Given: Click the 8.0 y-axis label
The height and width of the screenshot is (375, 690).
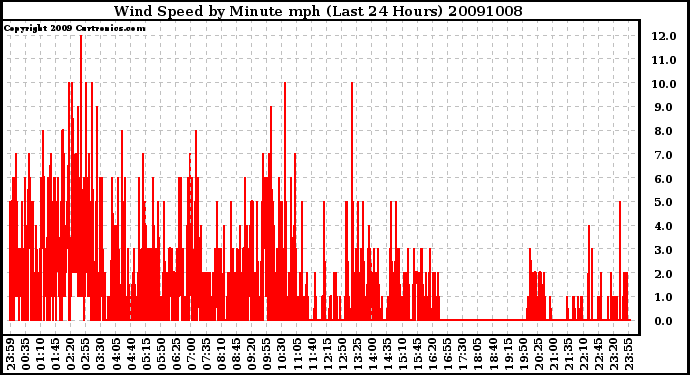Looking at the screenshot, I should pyautogui.click(x=664, y=131).
